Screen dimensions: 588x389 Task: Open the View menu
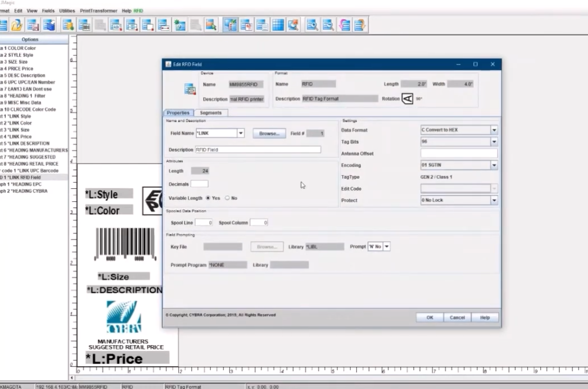tap(32, 11)
